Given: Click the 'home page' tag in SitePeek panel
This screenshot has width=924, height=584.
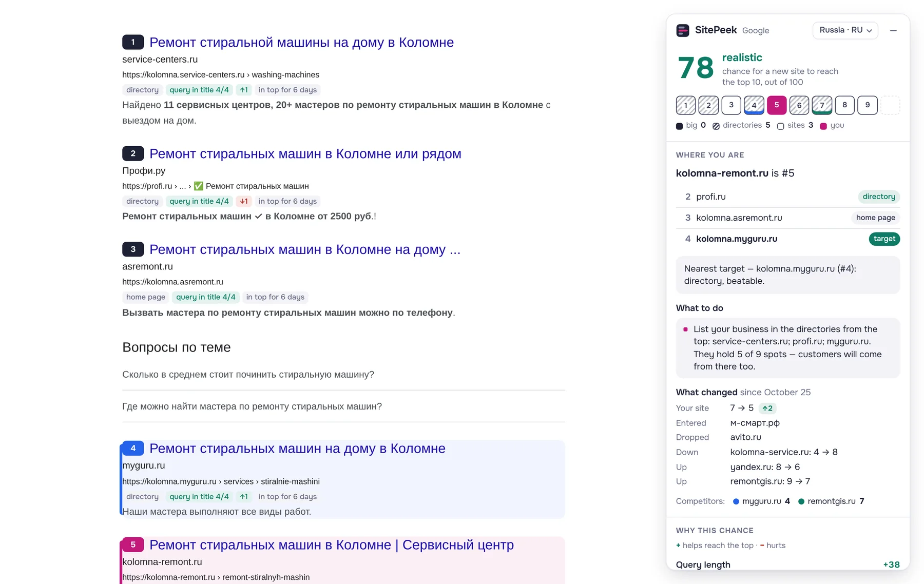Looking at the screenshot, I should coord(875,218).
